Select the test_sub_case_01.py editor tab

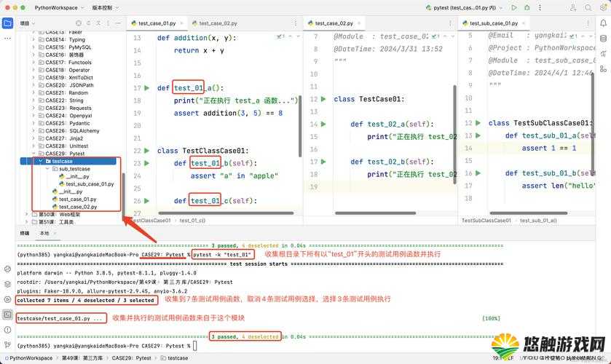(493, 23)
